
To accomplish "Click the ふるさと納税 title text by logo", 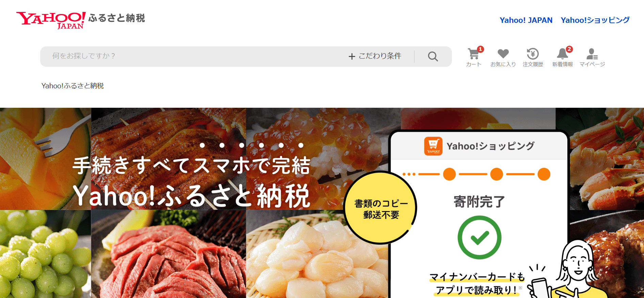I will point(117,18).
